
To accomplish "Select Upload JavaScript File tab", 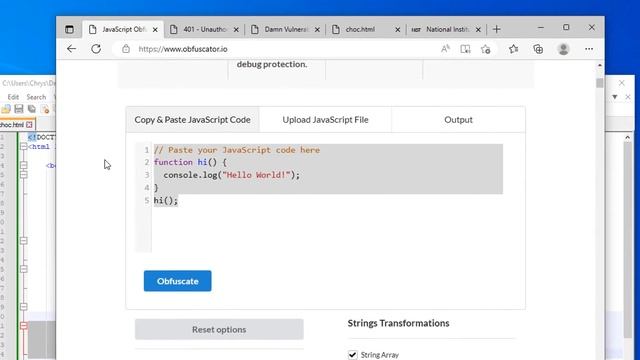I will pos(325,120).
